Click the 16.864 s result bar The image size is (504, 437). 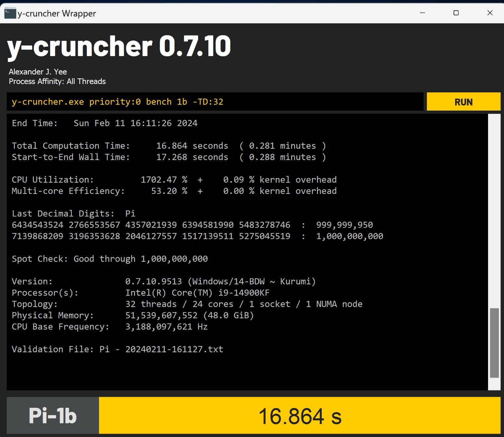click(300, 415)
